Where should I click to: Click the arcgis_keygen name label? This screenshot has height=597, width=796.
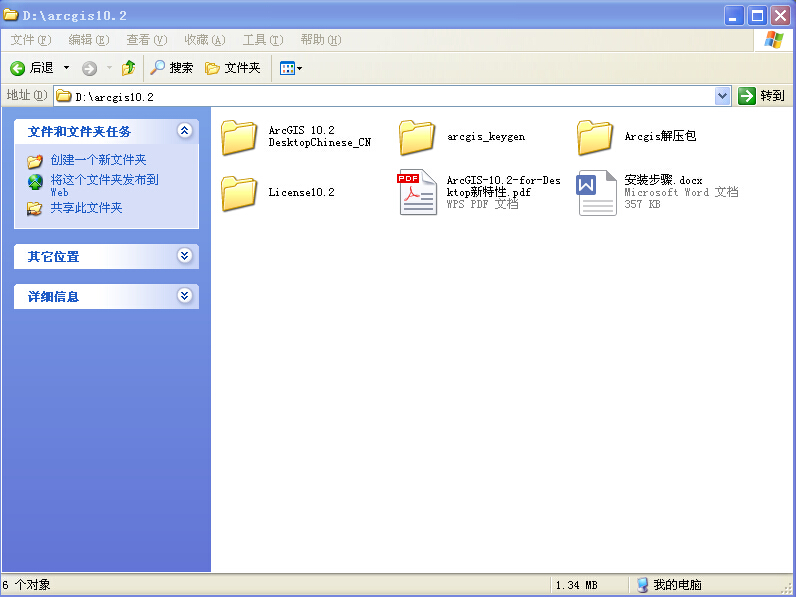pos(486,137)
